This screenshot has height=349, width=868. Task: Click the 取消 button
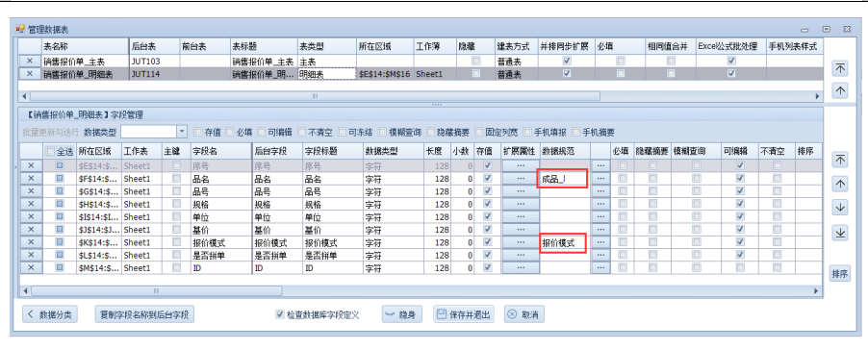pos(523,314)
